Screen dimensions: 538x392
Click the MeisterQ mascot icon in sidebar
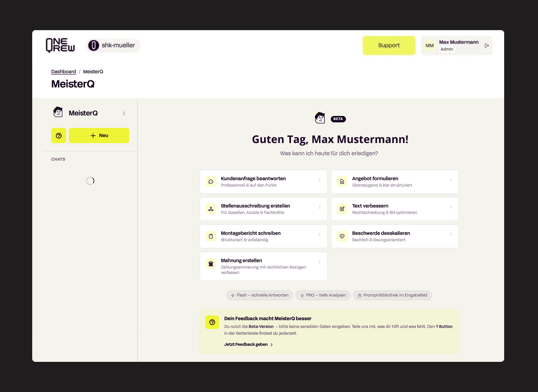pyautogui.click(x=58, y=112)
